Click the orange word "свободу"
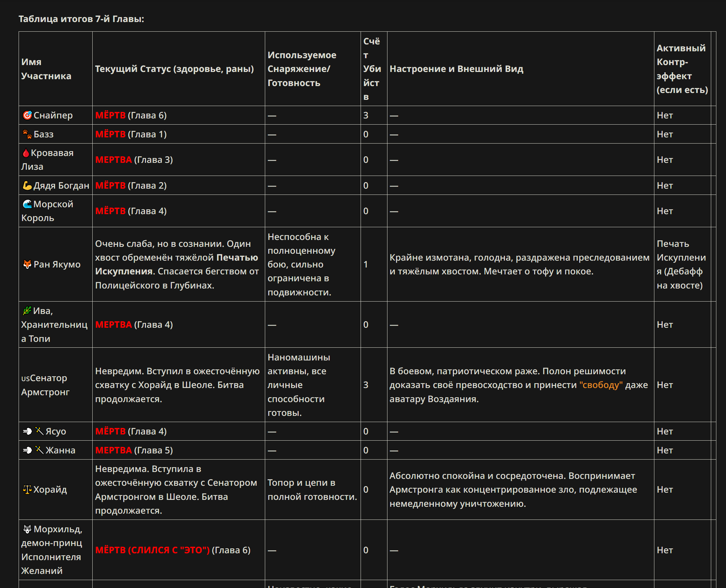This screenshot has height=588, width=726. coord(601,385)
